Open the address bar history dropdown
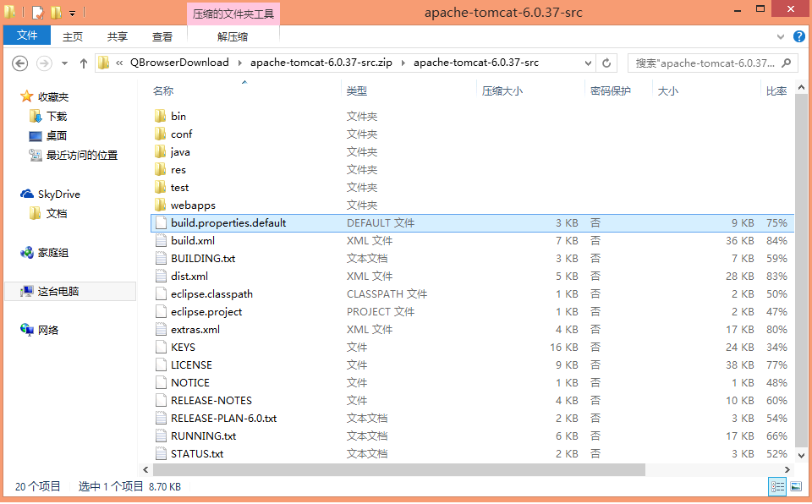 click(587, 62)
